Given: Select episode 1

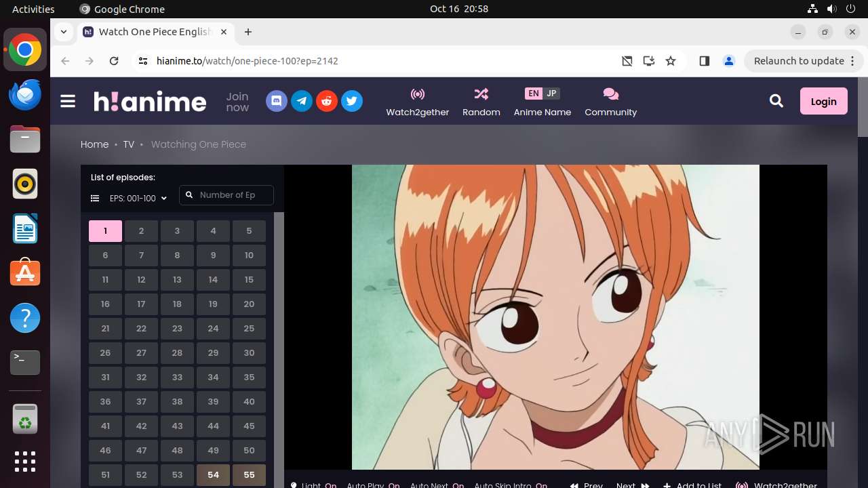Looking at the screenshot, I should 105,231.
